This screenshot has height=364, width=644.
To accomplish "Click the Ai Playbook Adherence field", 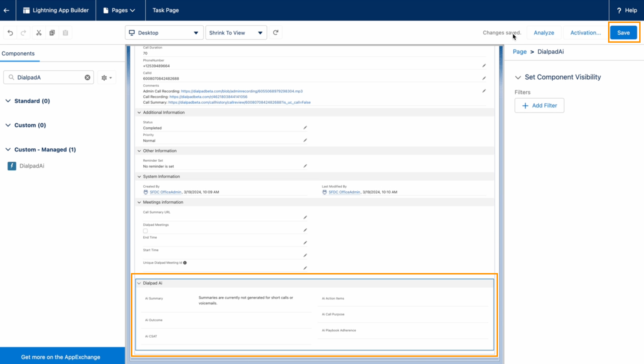I will 403,331.
